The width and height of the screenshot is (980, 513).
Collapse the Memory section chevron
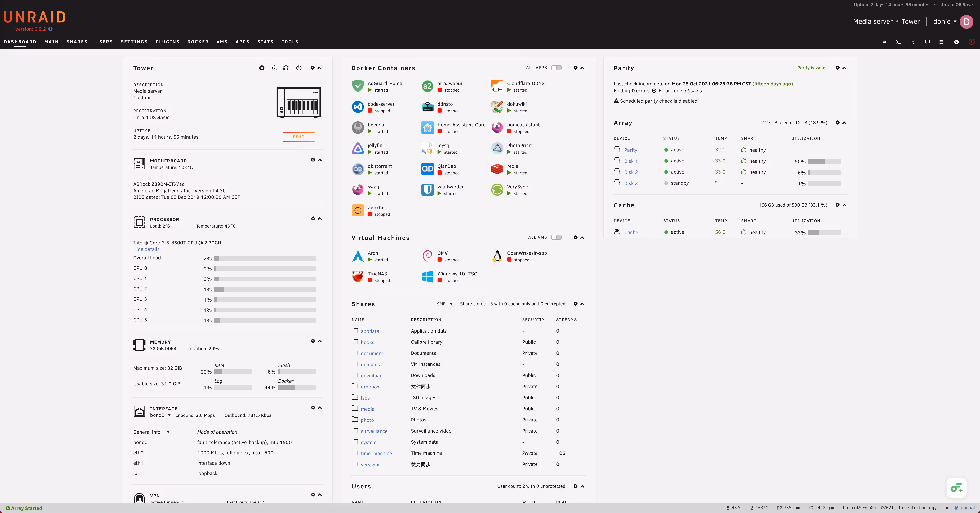(x=320, y=341)
